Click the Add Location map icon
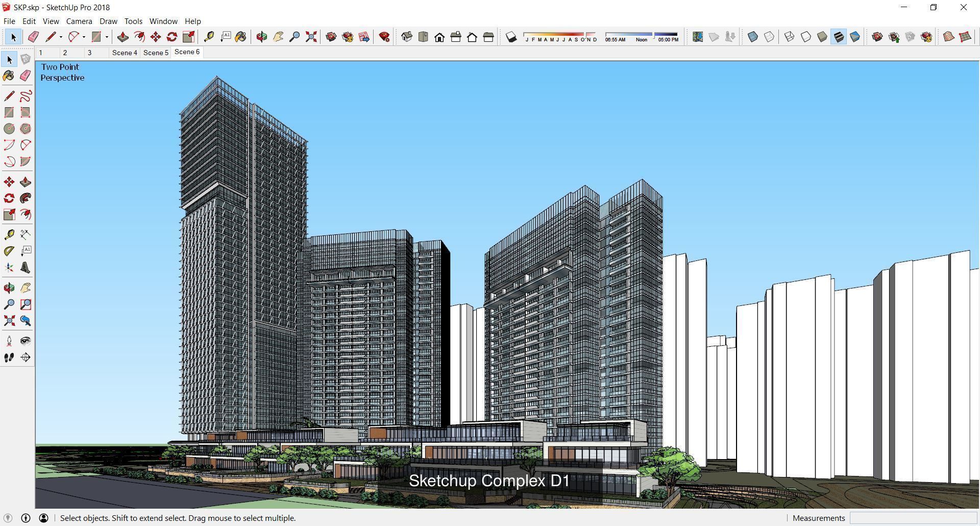This screenshot has width=980, height=526. pyautogui.click(x=698, y=37)
